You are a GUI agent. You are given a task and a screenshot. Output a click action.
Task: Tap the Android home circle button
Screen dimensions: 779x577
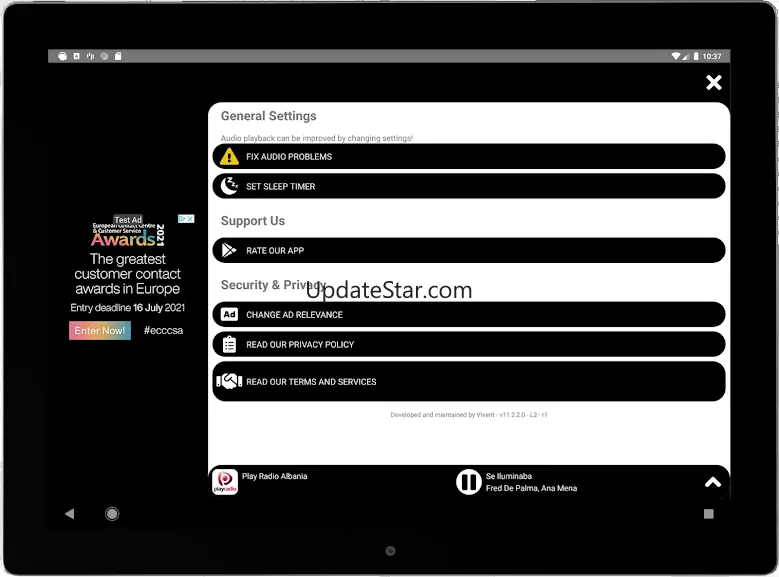pos(112,514)
